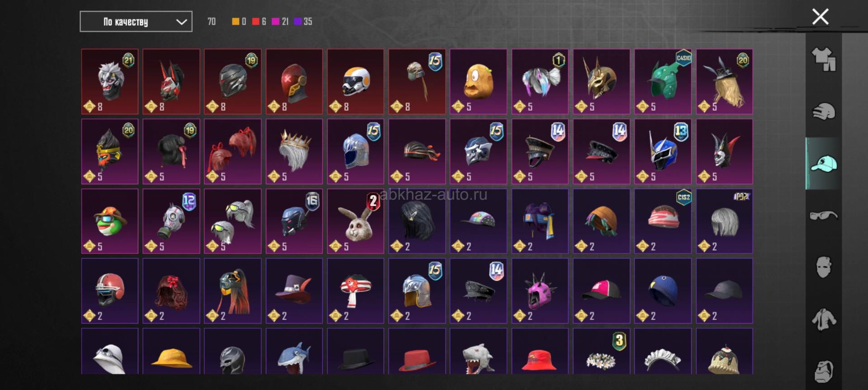
Task: Open the face mask category icon
Action: (824, 267)
